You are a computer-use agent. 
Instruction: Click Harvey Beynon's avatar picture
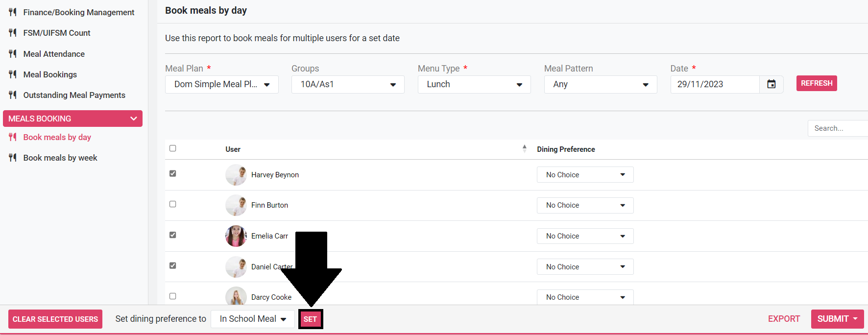tap(236, 175)
